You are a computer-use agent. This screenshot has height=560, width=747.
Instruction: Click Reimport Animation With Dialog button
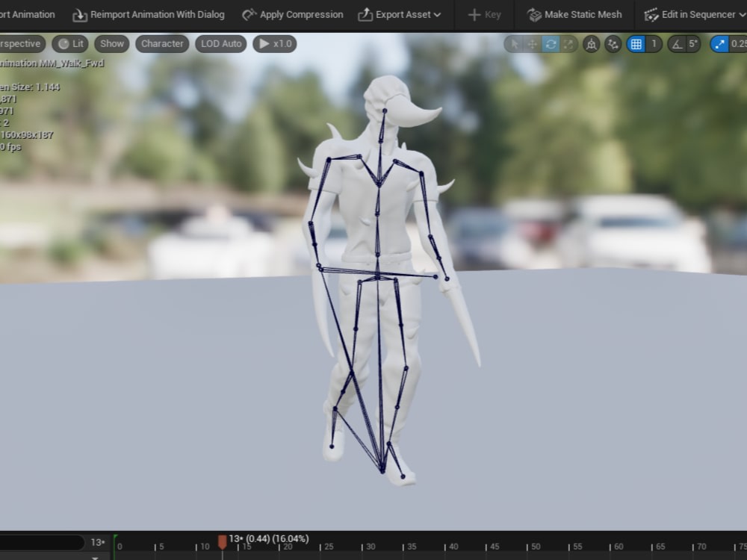[148, 15]
